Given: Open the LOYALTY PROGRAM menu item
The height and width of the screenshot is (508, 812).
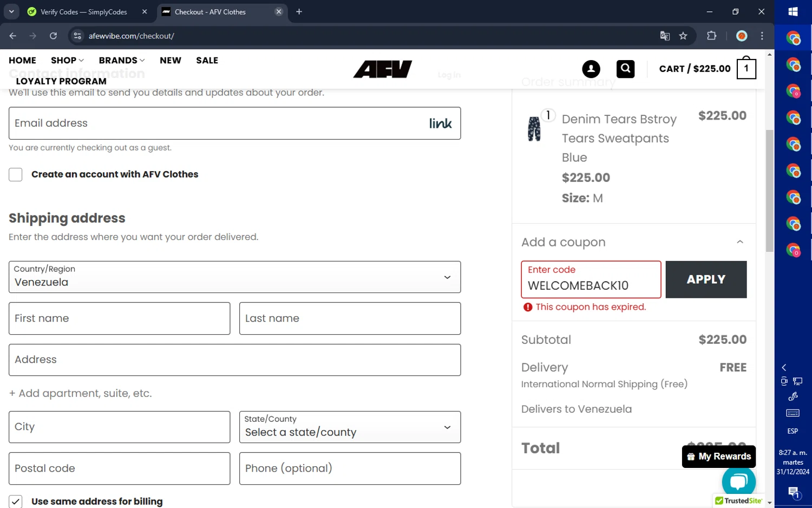Looking at the screenshot, I should [61, 81].
